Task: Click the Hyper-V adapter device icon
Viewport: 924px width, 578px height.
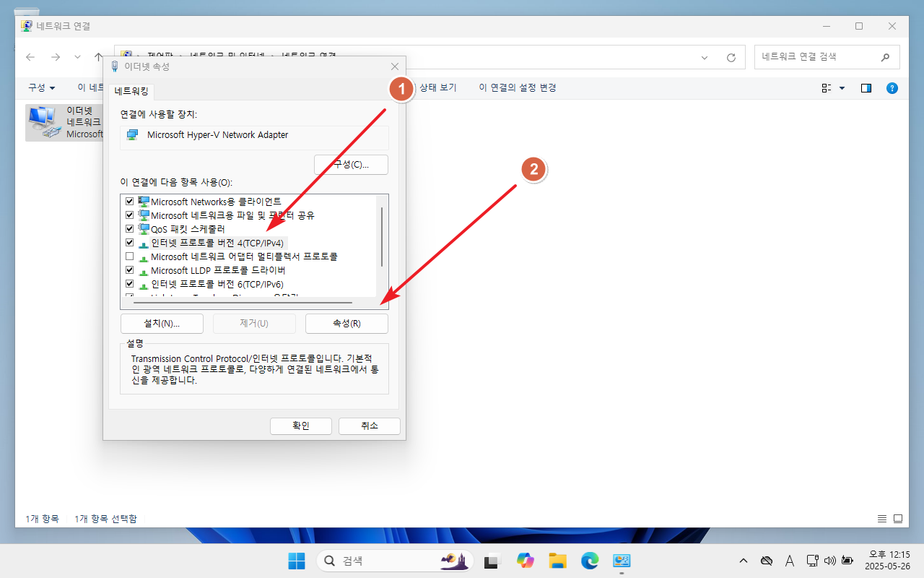Action: click(132, 135)
